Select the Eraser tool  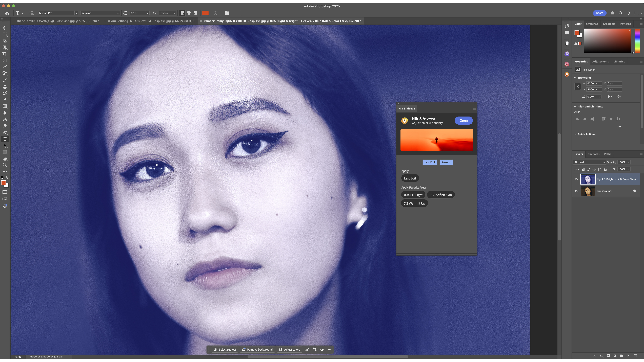coord(5,100)
